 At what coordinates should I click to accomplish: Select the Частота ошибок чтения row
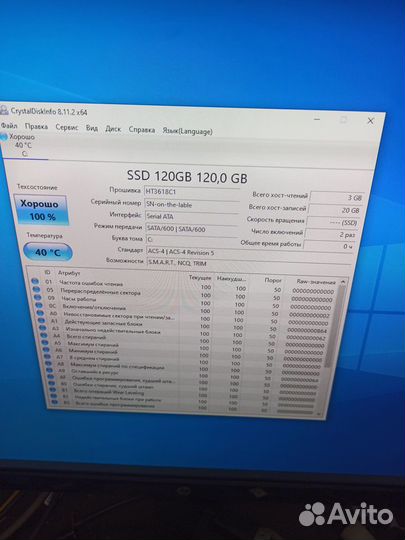[184, 286]
